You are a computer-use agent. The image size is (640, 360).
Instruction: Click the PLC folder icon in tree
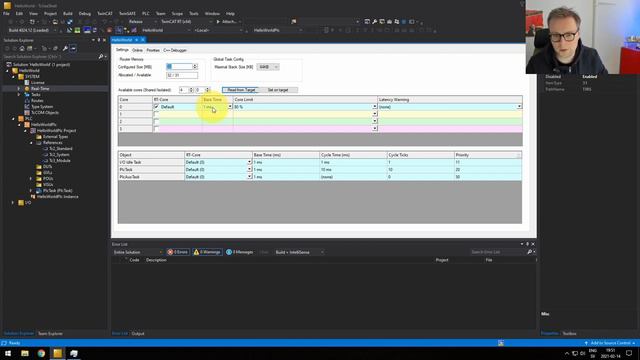(21, 119)
